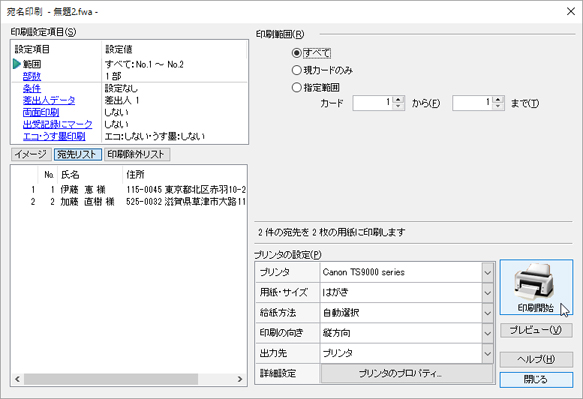The height and width of the screenshot is (399, 583).
Task: Open the プリンタ dropdown showing Canon TS9000
Action: 487,273
